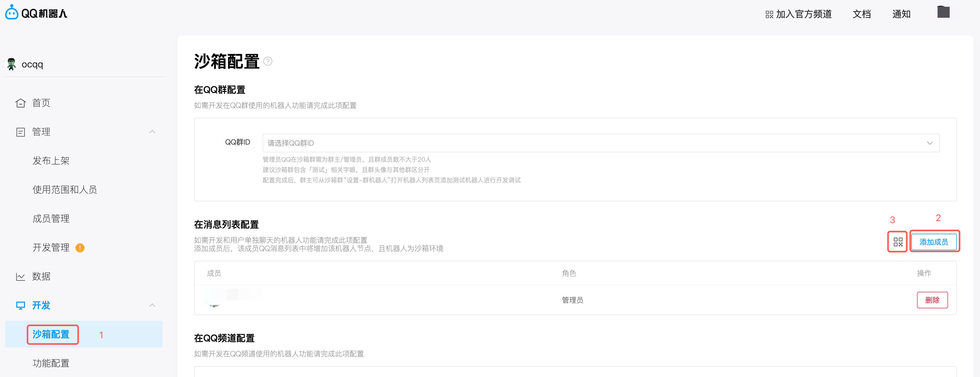Viewport: 980px width, 377px height.
Task: Click the orange warning badge on 开发管理
Action: tap(80, 248)
